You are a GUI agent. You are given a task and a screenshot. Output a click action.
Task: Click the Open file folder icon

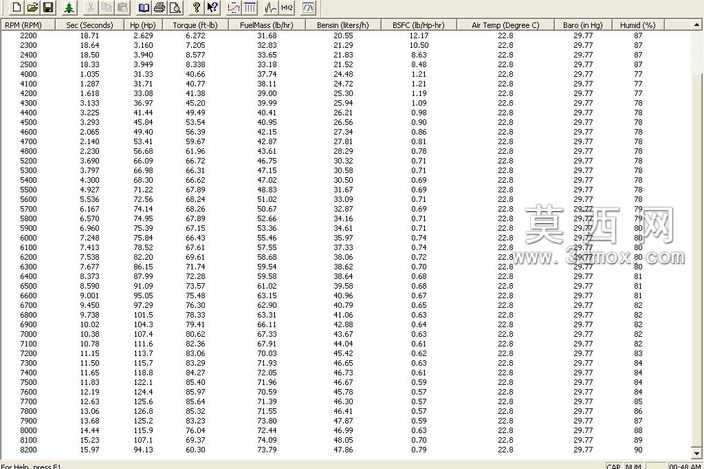point(32,7)
